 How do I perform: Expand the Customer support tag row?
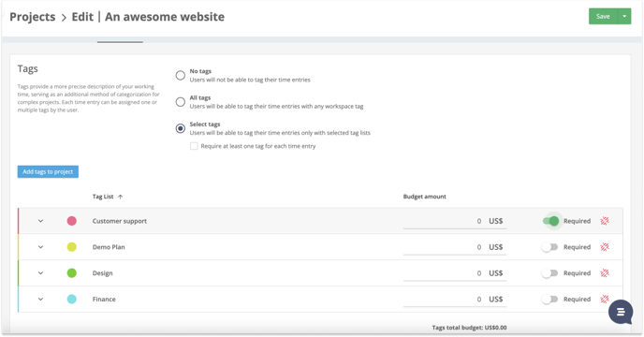click(40, 221)
